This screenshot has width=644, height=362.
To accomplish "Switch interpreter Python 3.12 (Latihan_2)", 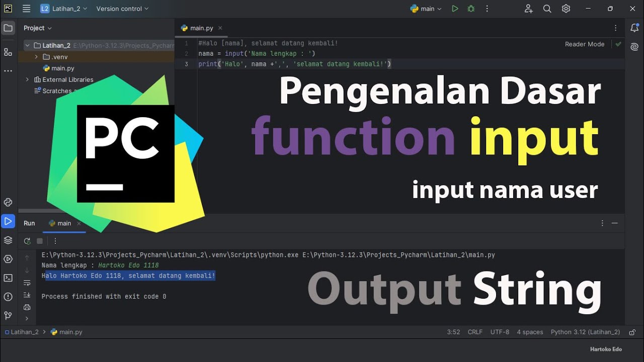I will (x=585, y=332).
